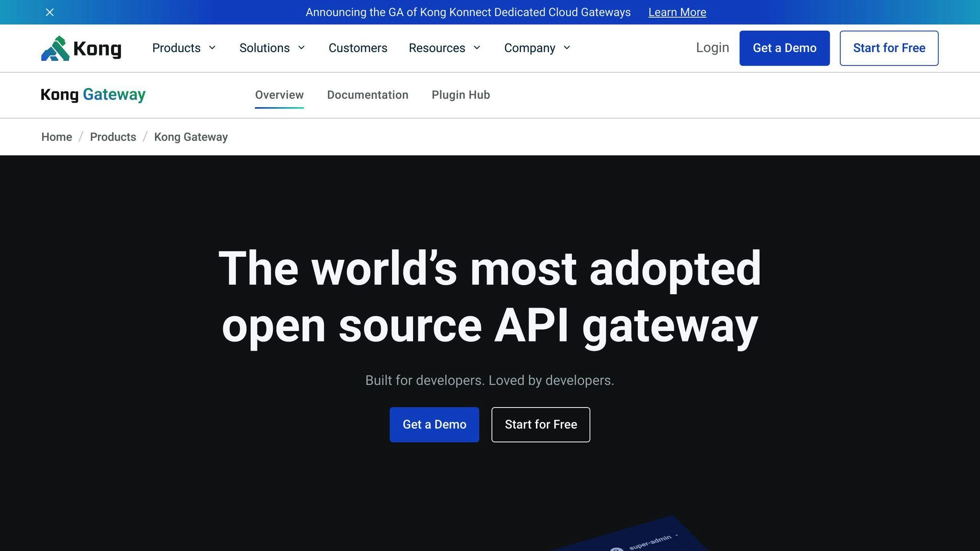Click the announcement text about Dedicated Cloud Gateways
This screenshot has width=980, height=551.
tap(468, 12)
